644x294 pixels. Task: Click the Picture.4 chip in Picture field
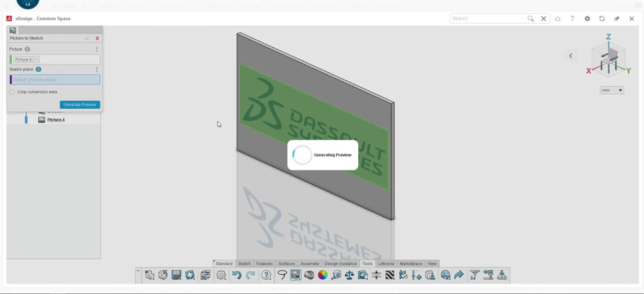point(23,60)
